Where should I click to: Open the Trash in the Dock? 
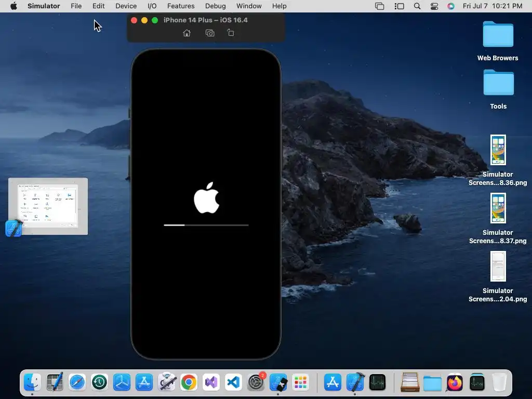(x=499, y=382)
